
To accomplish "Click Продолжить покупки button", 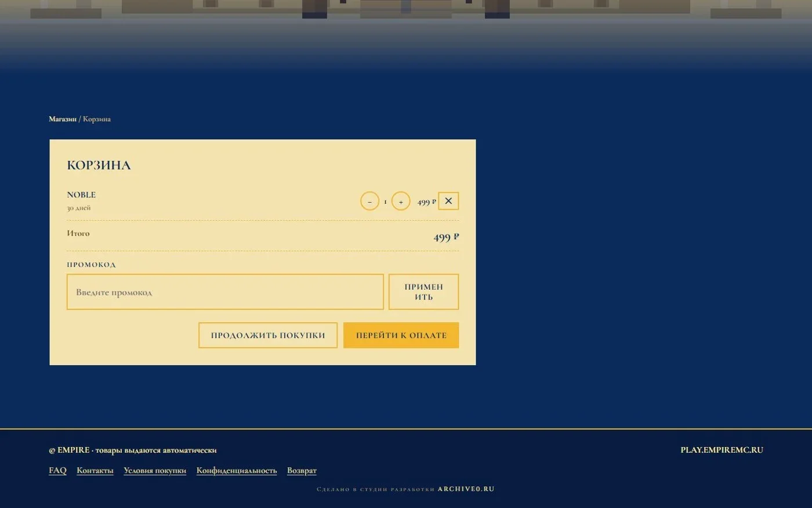I will click(268, 336).
